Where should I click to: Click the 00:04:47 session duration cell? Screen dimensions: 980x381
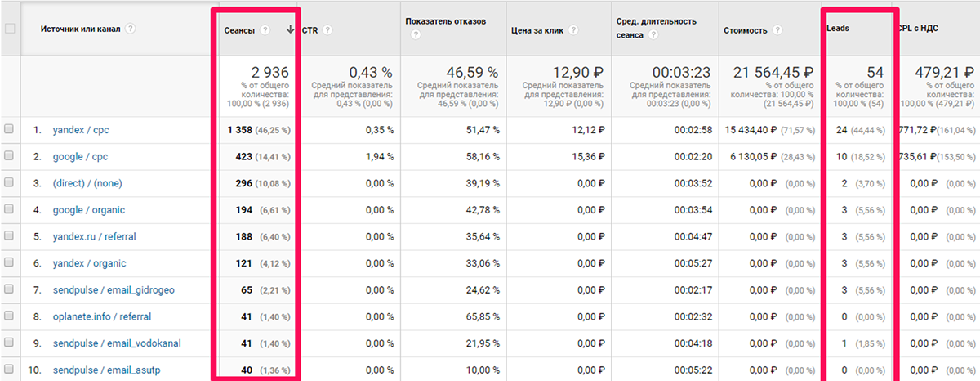[x=693, y=237]
